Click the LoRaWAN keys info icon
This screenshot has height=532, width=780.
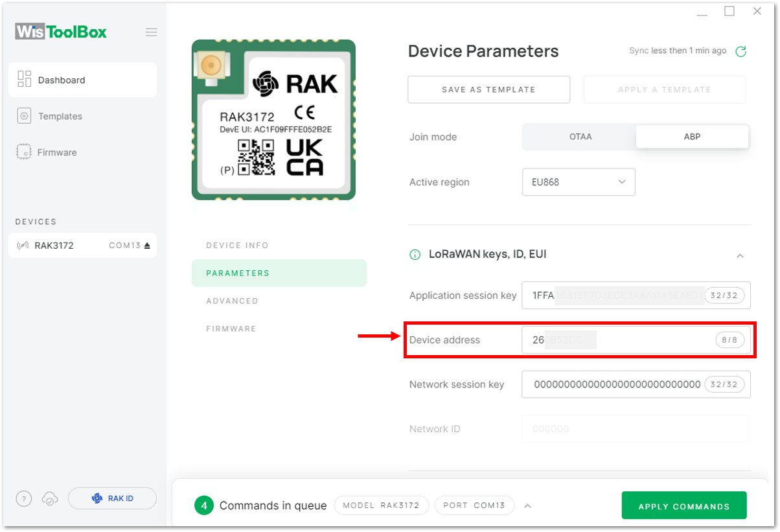(x=415, y=255)
